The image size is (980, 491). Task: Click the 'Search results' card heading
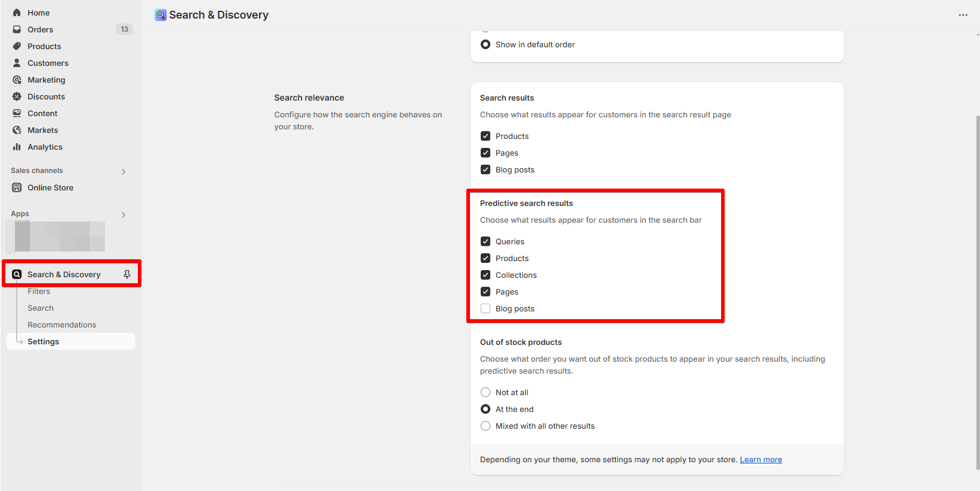pos(507,98)
